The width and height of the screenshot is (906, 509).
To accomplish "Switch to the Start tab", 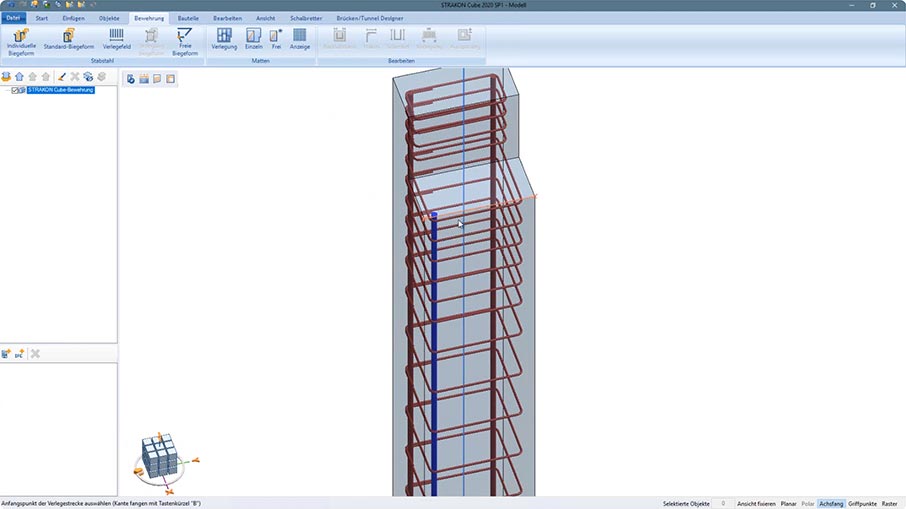I will click(42, 18).
